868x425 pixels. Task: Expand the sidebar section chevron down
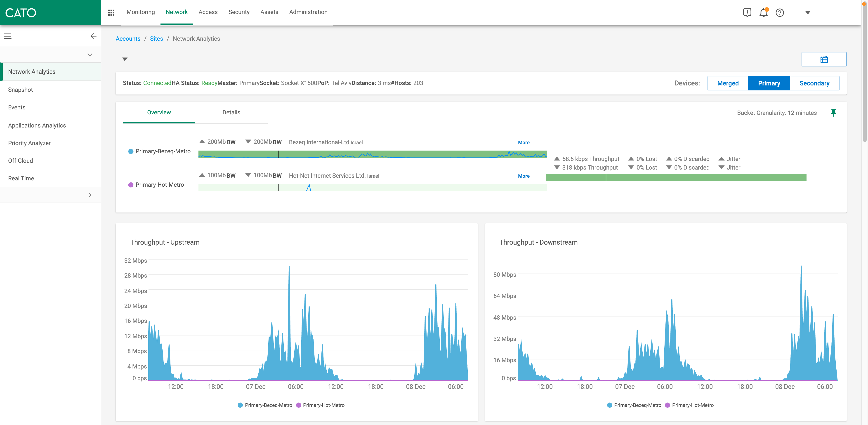tap(90, 55)
